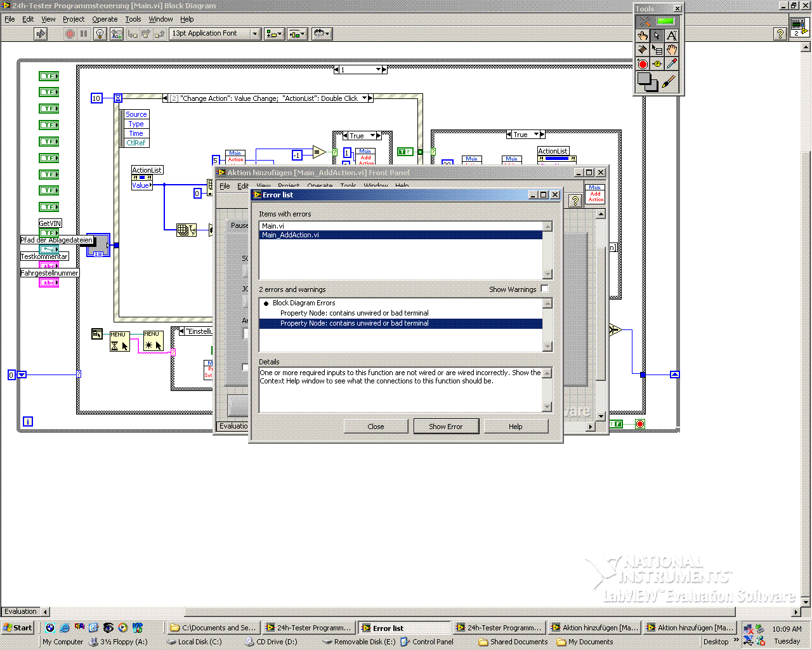The width and height of the screenshot is (812, 650).
Task: Select Main.vi in Items with errors
Action: [400, 226]
